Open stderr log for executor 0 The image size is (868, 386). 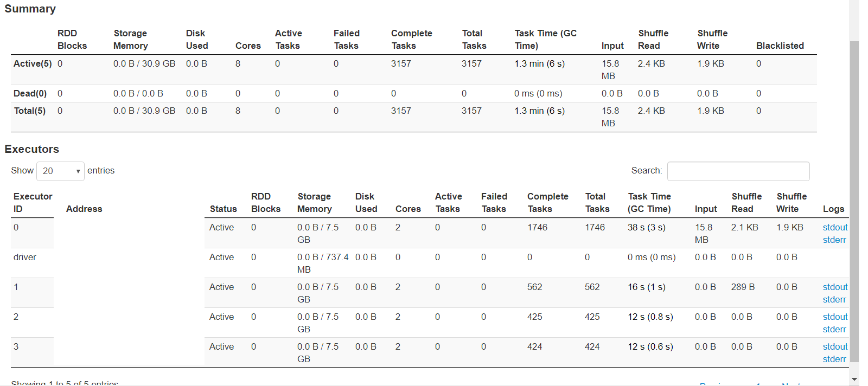834,240
